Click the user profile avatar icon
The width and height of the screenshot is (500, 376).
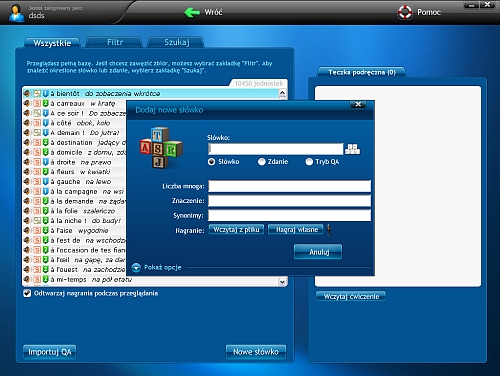coord(16,13)
